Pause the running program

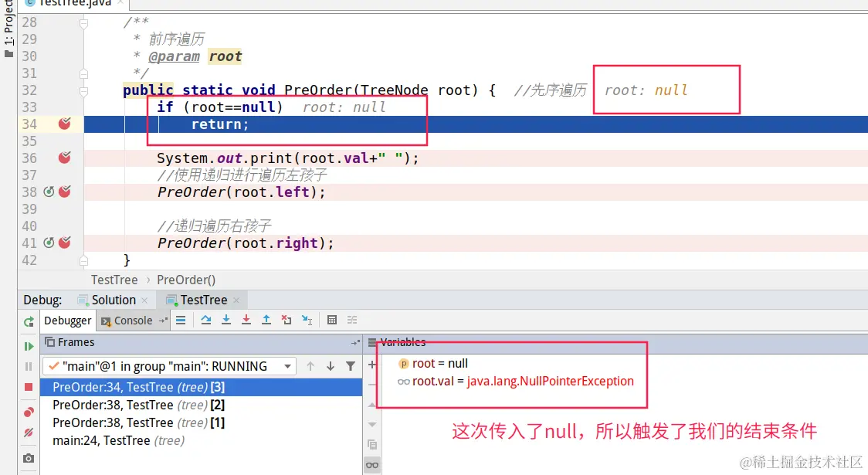(x=29, y=367)
